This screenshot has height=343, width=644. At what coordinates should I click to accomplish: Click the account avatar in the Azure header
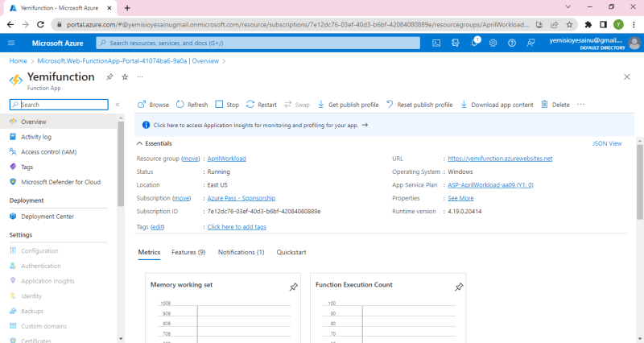(x=634, y=43)
